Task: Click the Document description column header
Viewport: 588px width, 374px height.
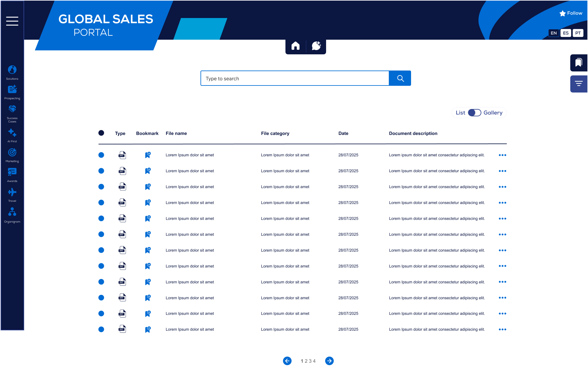Action: (x=413, y=133)
